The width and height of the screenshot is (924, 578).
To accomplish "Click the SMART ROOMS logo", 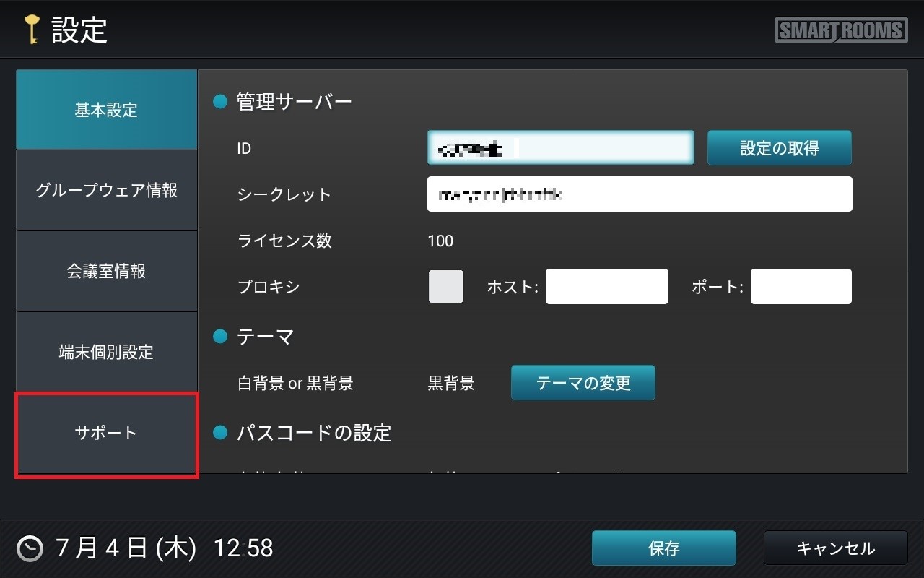I will (841, 30).
